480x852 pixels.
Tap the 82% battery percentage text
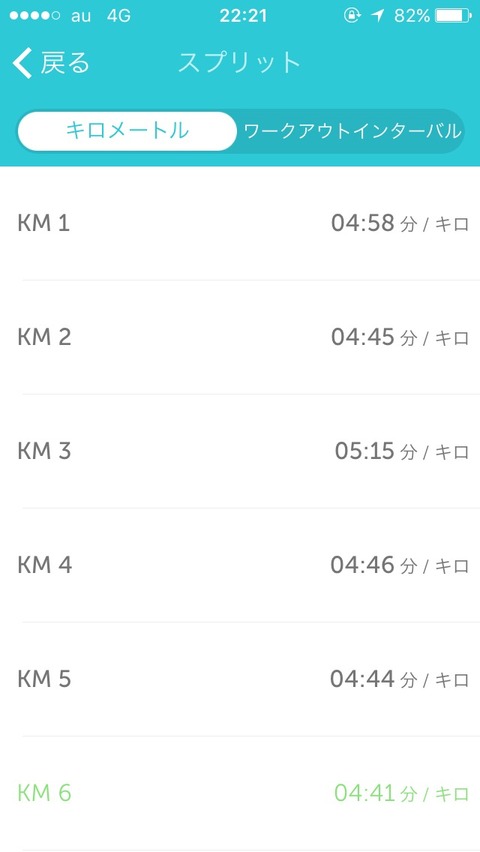pos(412,16)
